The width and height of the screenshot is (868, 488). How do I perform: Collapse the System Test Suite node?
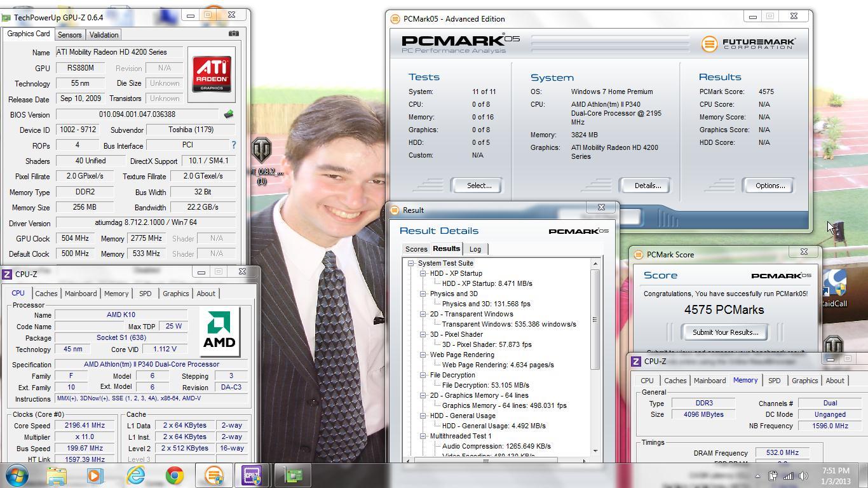[x=411, y=263]
